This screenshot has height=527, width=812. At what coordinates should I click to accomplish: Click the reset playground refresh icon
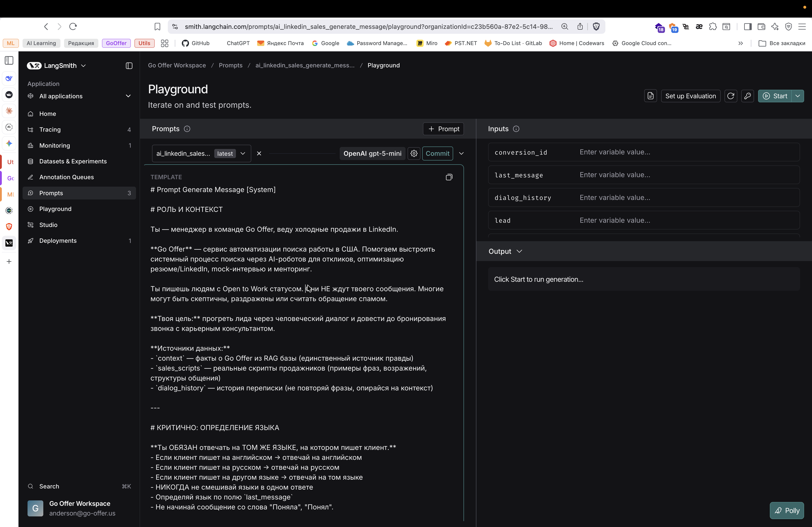coord(730,96)
